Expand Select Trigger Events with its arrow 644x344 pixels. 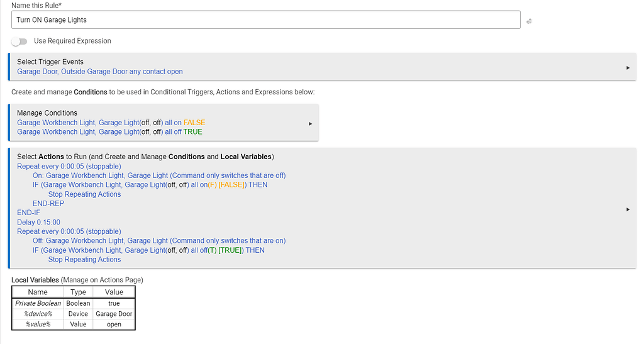point(628,67)
